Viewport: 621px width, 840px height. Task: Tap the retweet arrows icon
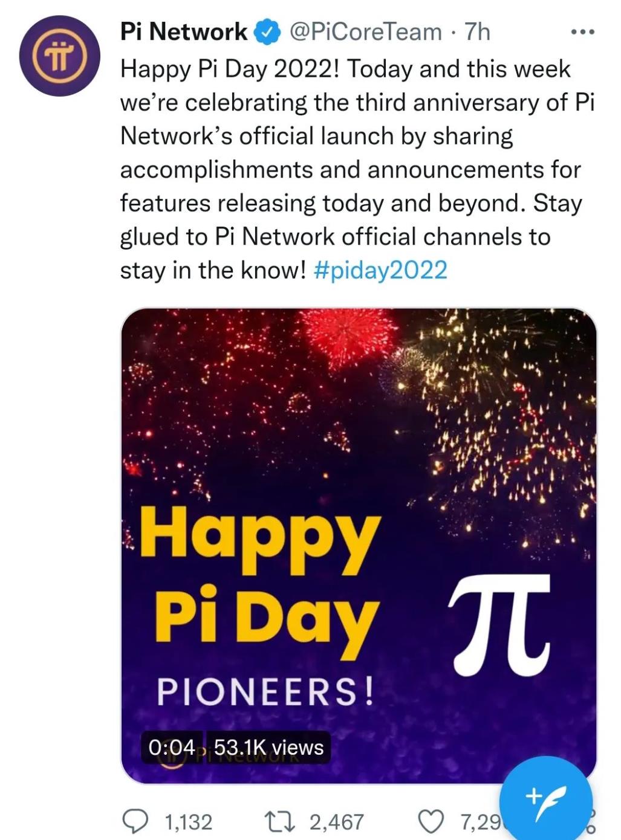tap(281, 821)
